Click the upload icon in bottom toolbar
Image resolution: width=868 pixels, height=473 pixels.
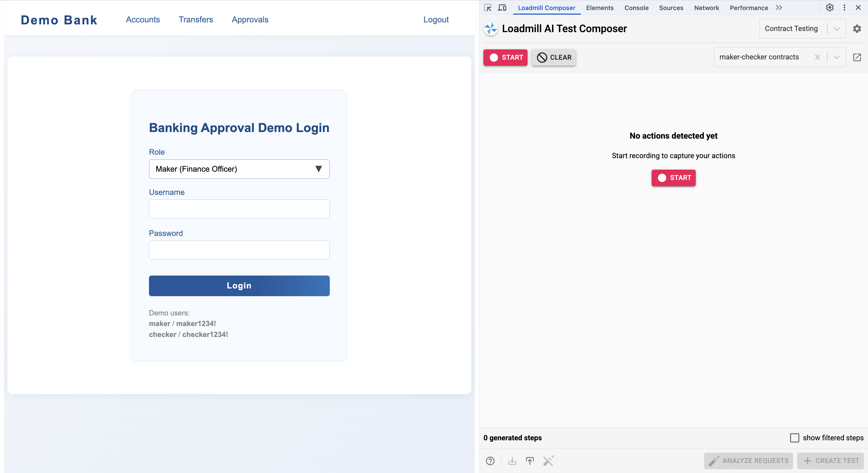(x=530, y=461)
